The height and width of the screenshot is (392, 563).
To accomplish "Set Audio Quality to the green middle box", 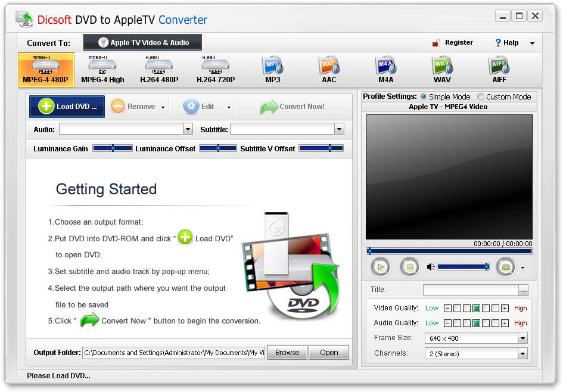I will coord(476,323).
